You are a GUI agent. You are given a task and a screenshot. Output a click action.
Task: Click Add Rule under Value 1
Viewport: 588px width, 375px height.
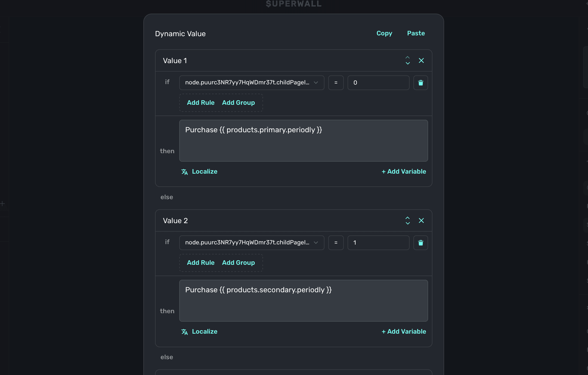click(x=200, y=103)
